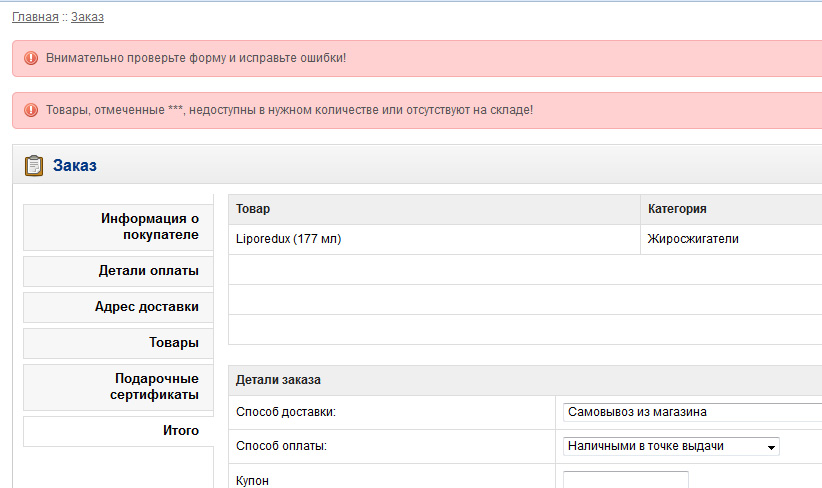The width and height of the screenshot is (822, 488).
Task: Select the Liporedux (177 мл) product row
Action: pyautogui.click(x=288, y=240)
